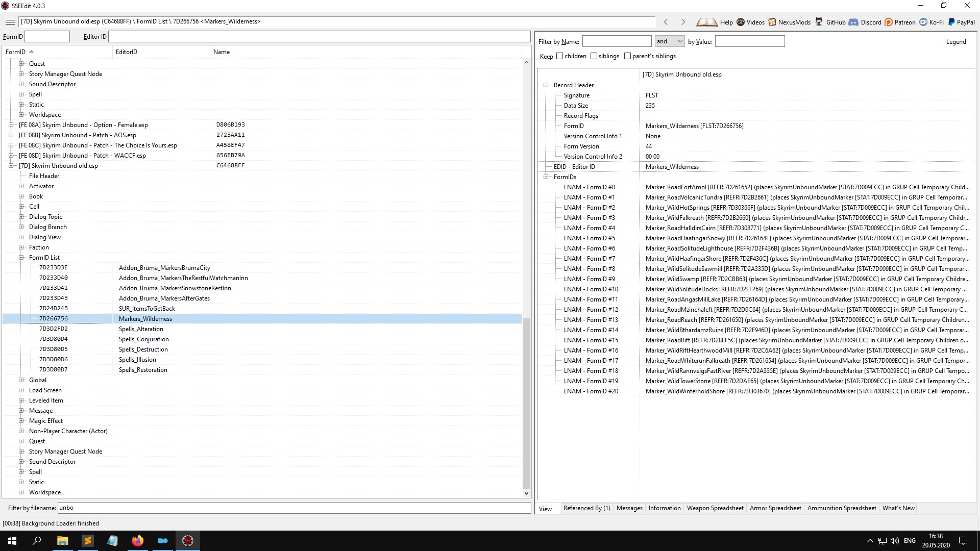Open PayPal donation icon
Viewport: 980px width, 551px height.
pyautogui.click(x=951, y=22)
